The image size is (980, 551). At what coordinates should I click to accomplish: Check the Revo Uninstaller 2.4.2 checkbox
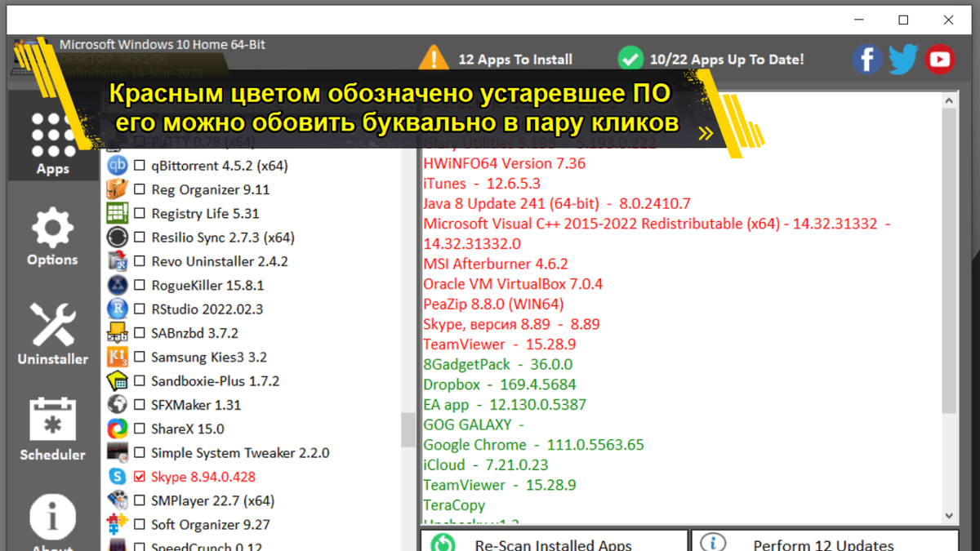[140, 261]
